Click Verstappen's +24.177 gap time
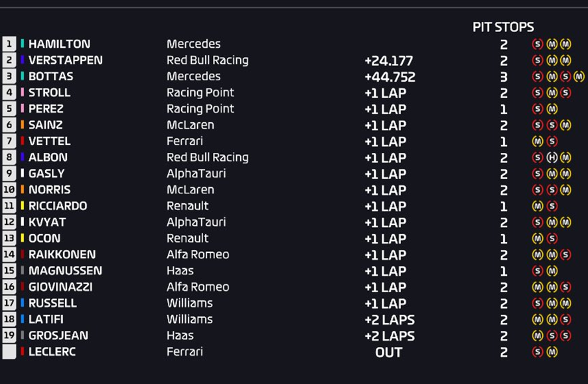This screenshot has width=588, height=384. (x=388, y=61)
